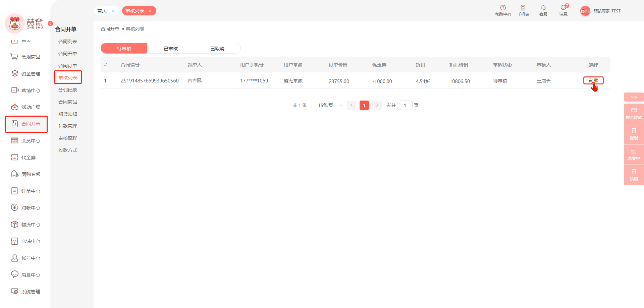Open 活动广场 via its sidebar icon

point(14,107)
